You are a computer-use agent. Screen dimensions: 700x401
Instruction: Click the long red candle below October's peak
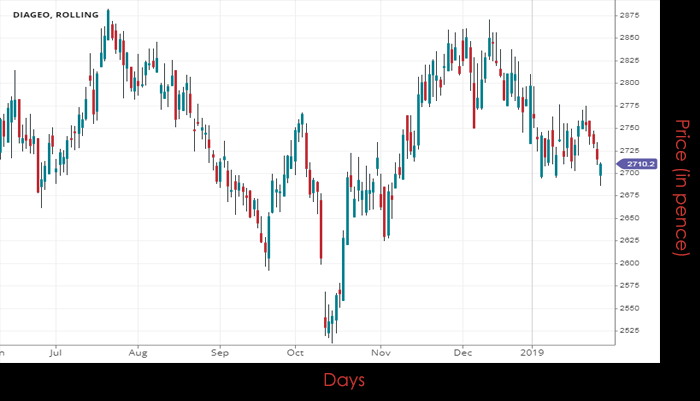coord(320,229)
